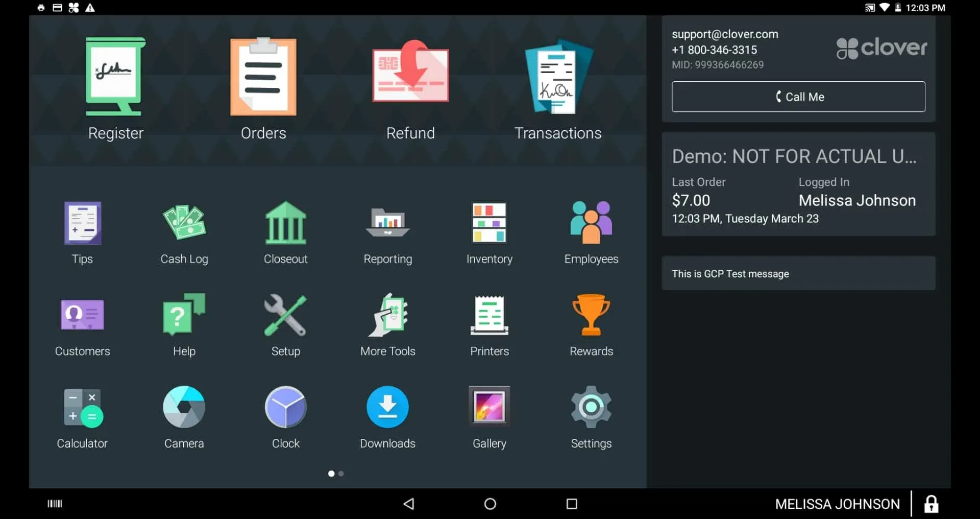Open the Transactions app
Image resolution: width=980 pixels, height=519 pixels.
[x=558, y=89]
